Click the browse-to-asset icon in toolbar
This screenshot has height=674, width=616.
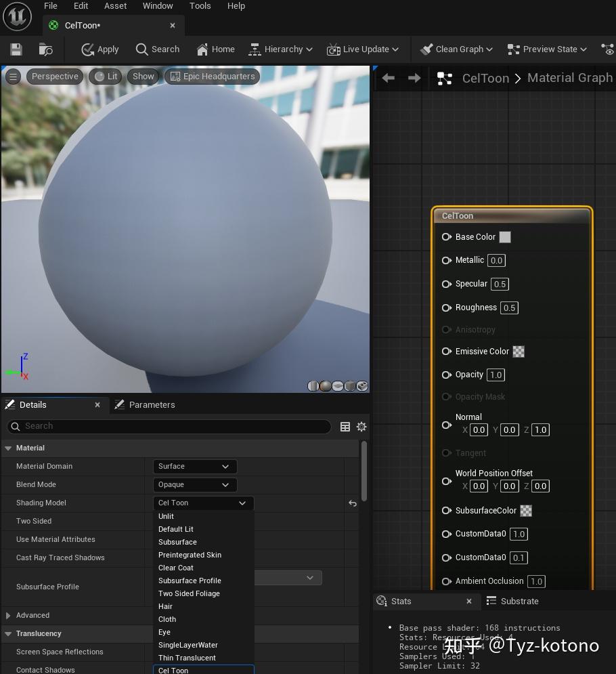pos(45,49)
